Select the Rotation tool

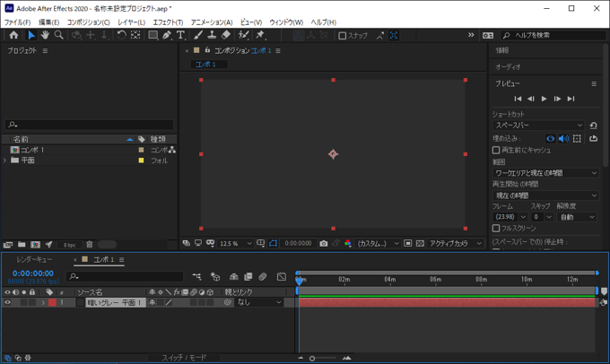click(121, 35)
